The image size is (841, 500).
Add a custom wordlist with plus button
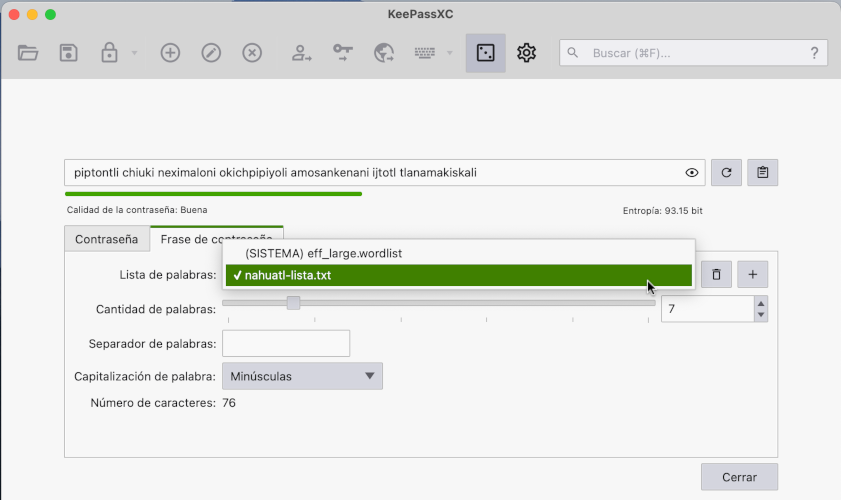point(753,275)
